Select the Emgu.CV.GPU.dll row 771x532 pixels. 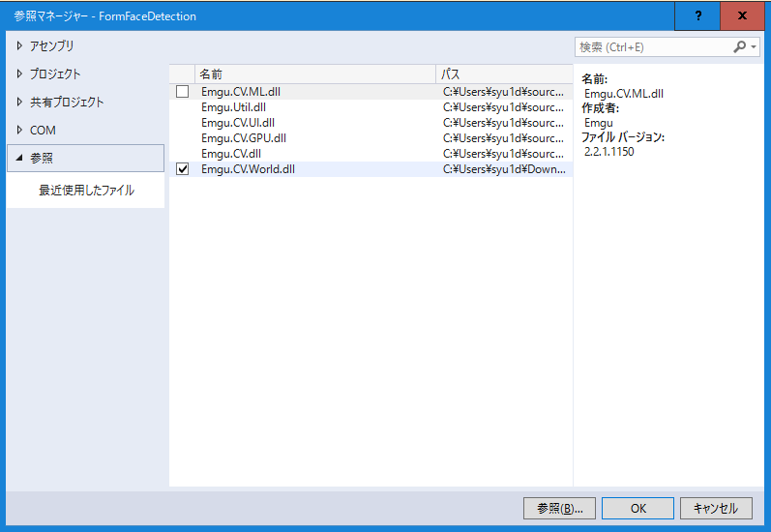coord(371,138)
